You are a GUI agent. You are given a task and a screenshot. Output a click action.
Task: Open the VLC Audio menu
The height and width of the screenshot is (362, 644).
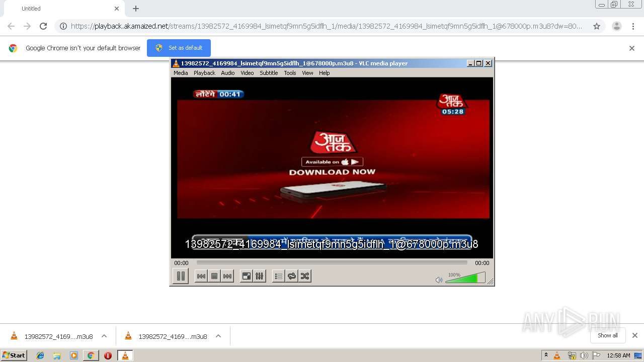coord(228,73)
